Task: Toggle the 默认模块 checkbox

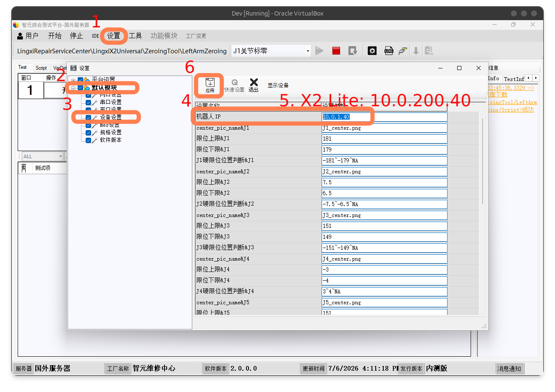Action: [80, 88]
